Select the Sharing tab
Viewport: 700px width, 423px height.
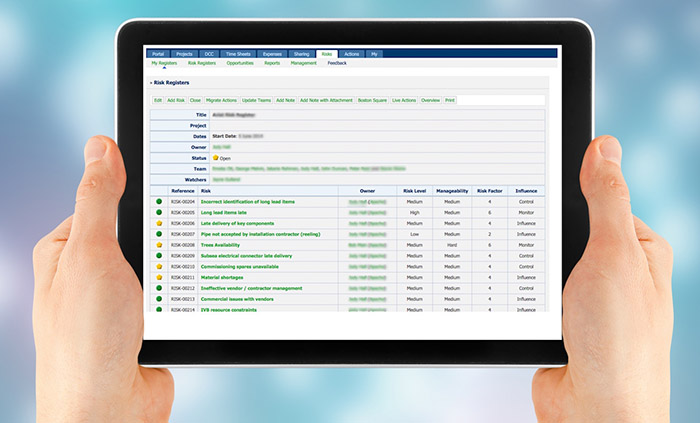[301, 54]
